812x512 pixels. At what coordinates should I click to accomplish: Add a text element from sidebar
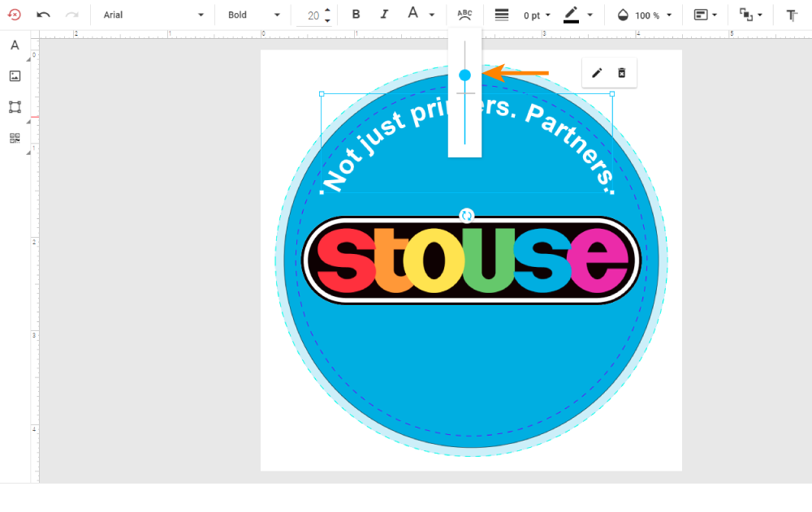point(15,45)
